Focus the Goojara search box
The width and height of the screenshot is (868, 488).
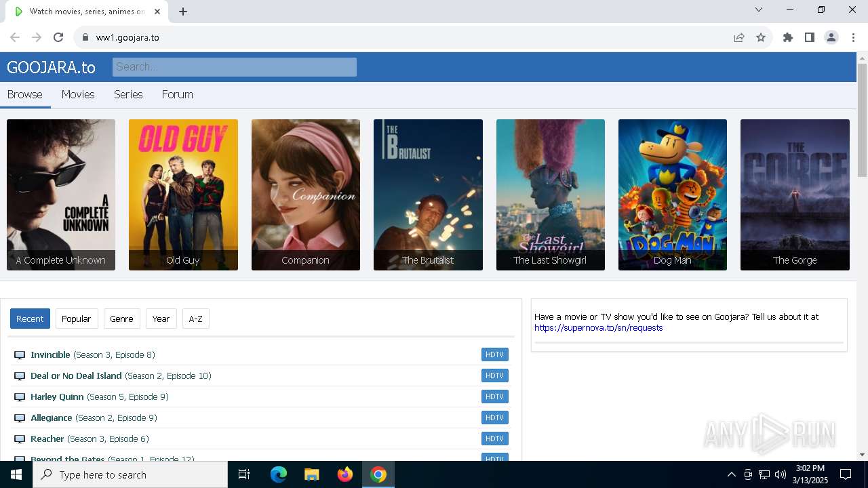(235, 67)
